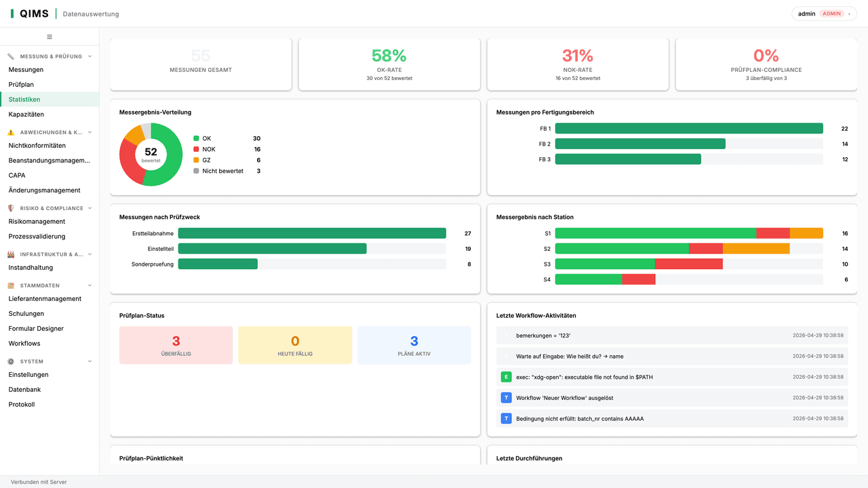Click the red Überfällig status tile
Viewport: 868px width, 488px height.
(x=176, y=346)
